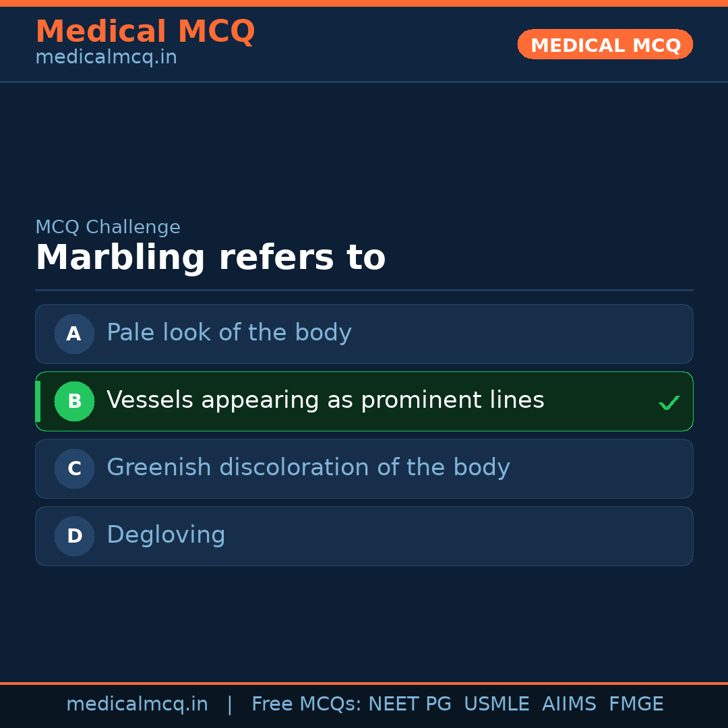The height and width of the screenshot is (728, 728).
Task: Choose 'Greenish discoloration of the body' answer
Action: 308,468
